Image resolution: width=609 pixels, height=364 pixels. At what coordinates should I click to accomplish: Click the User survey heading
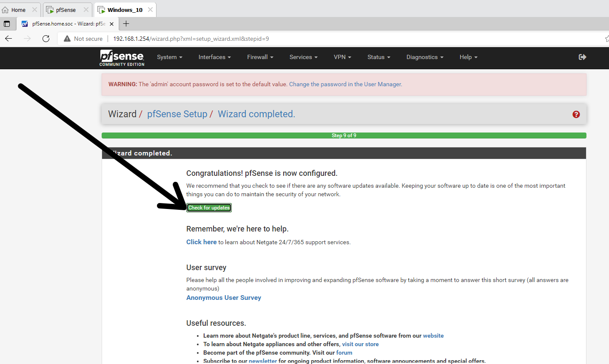206,268
